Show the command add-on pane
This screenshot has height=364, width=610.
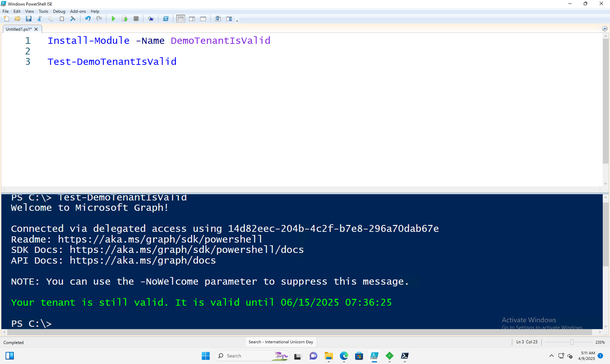click(229, 19)
